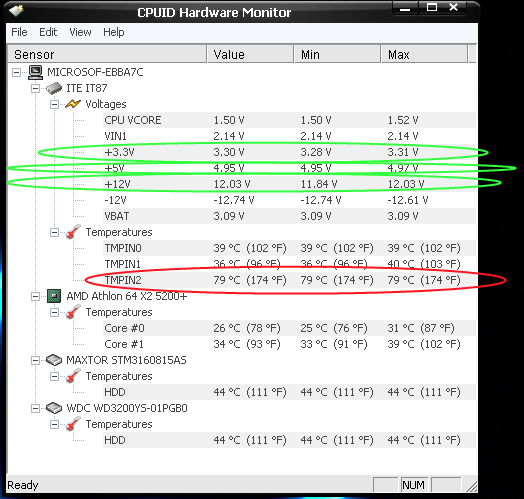
Task: Collapse the WDC WD3200YS-01PGB0 drive node
Action: click(35, 408)
